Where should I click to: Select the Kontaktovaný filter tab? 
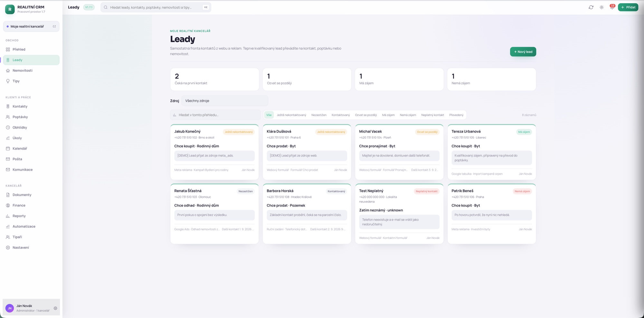341,115
